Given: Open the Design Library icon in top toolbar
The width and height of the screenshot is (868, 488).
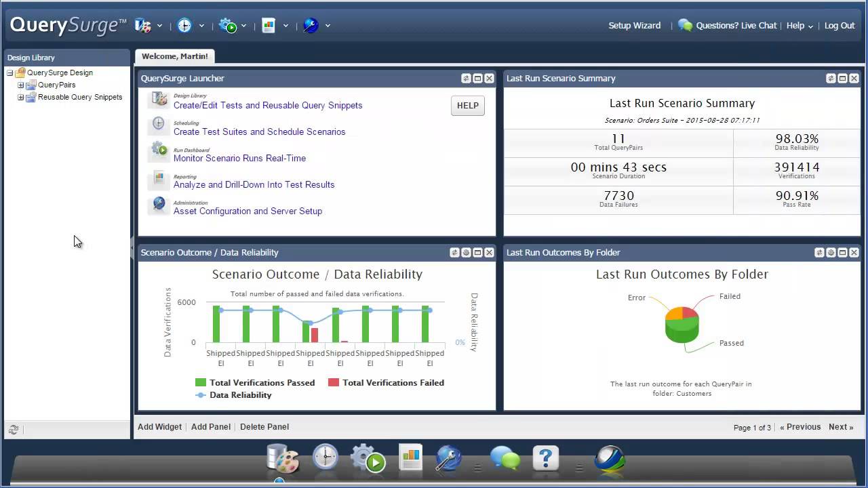Looking at the screenshot, I should [142, 26].
